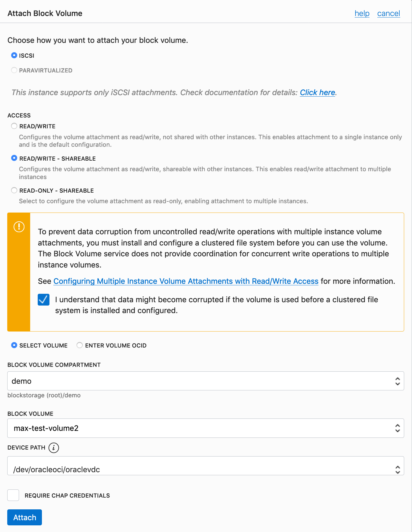Screen dimensions: 412x532
Task: Uncheck the data corruption acknowledgment checkbox
Action: [43, 300]
